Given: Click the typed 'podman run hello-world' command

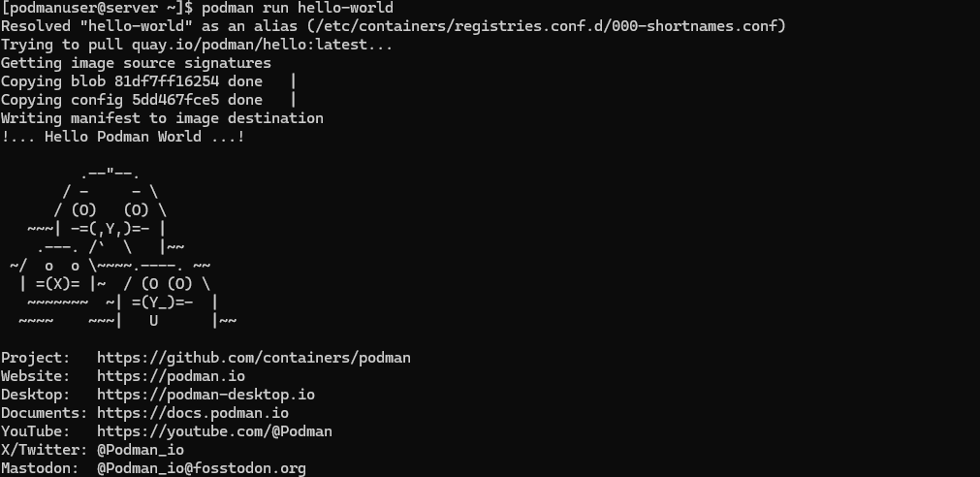Looking at the screenshot, I should pos(298,8).
